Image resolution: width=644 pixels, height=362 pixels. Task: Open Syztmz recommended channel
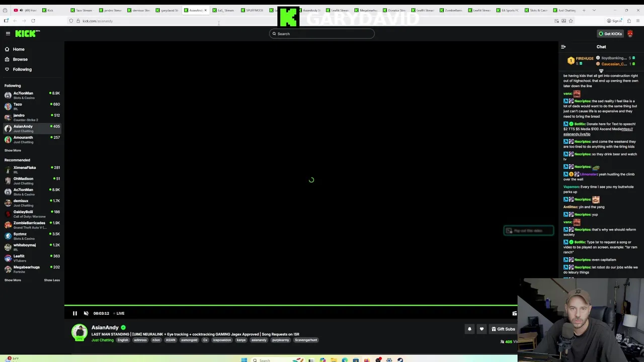[32, 236]
